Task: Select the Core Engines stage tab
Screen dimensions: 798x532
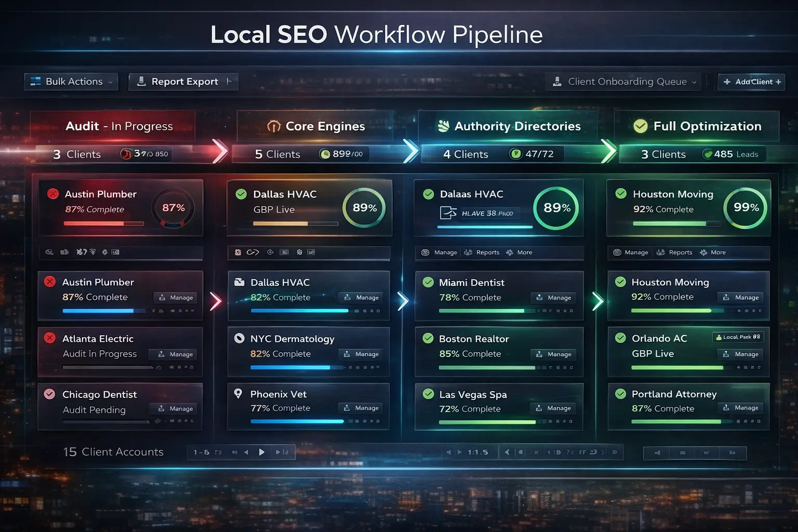Action: (315, 126)
